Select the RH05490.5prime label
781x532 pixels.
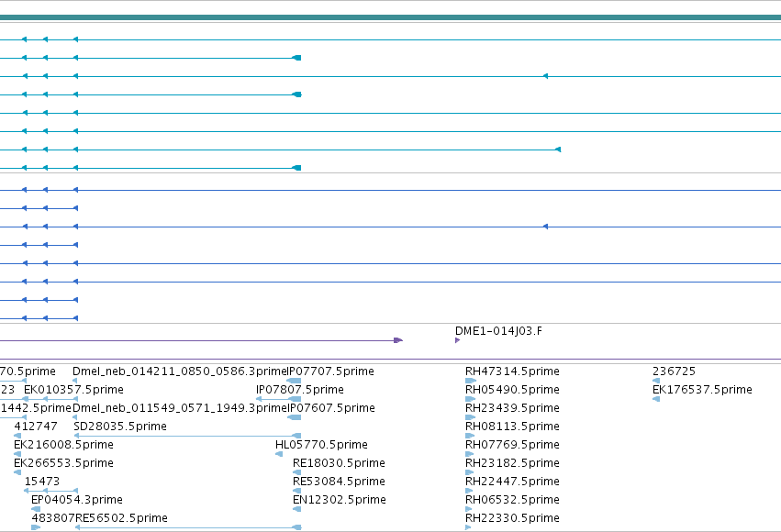[x=512, y=390]
